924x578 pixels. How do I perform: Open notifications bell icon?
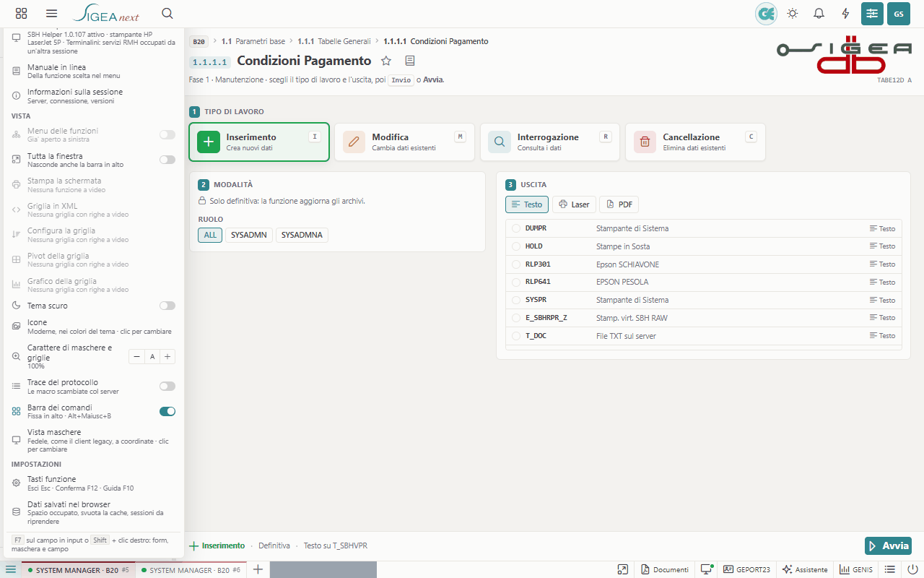pyautogui.click(x=819, y=13)
